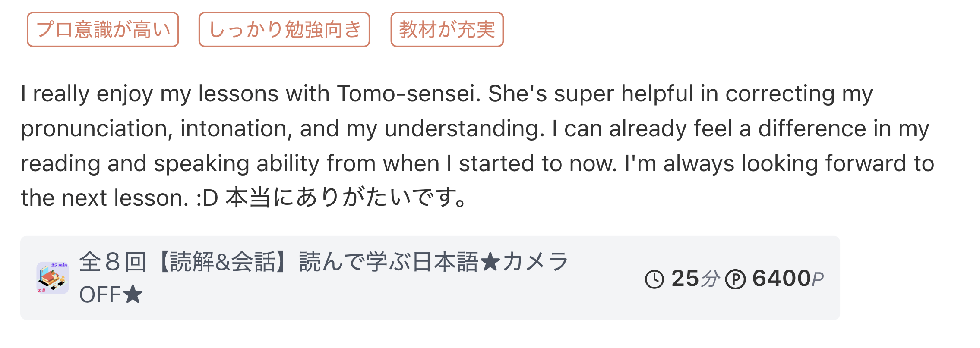The height and width of the screenshot is (348, 980).
Task: Click the circled P points icon
Action: [x=735, y=279]
